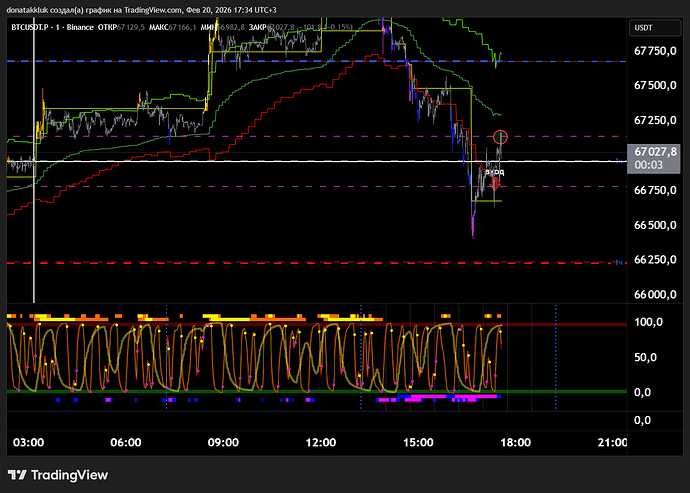The width and height of the screenshot is (690, 493).
Task: Open the USDT currency label
Action: [x=644, y=28]
